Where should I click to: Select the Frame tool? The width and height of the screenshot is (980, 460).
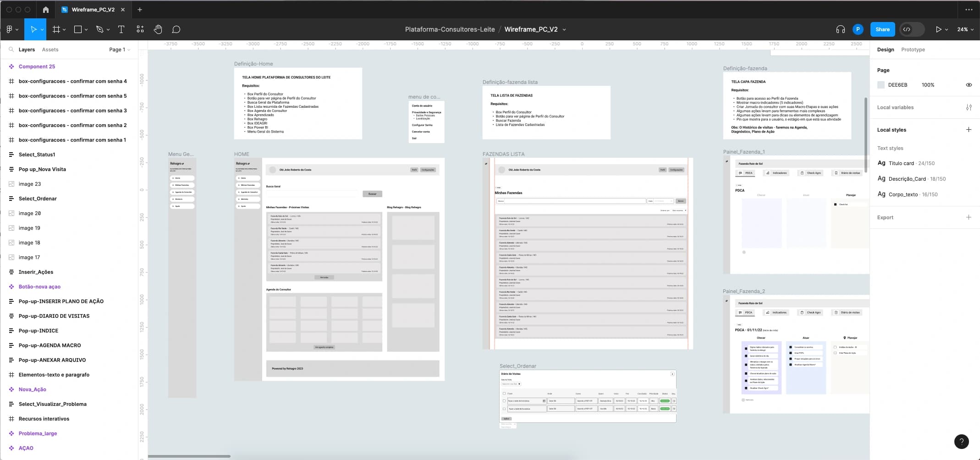tap(56, 29)
